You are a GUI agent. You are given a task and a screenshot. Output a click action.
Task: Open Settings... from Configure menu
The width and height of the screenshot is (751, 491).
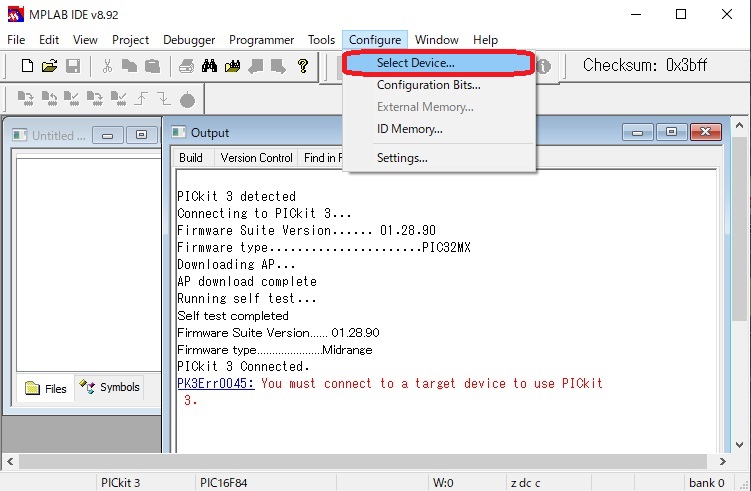point(439,158)
